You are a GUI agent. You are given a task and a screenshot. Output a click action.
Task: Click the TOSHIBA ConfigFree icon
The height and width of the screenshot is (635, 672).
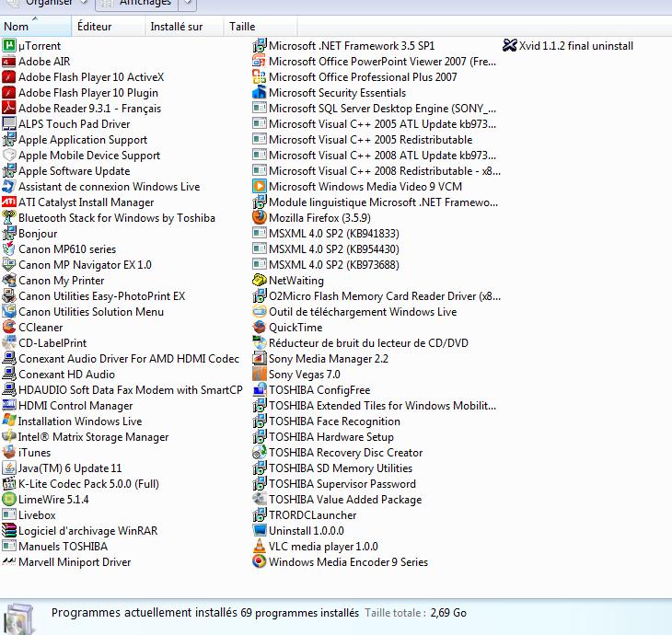pyautogui.click(x=260, y=389)
